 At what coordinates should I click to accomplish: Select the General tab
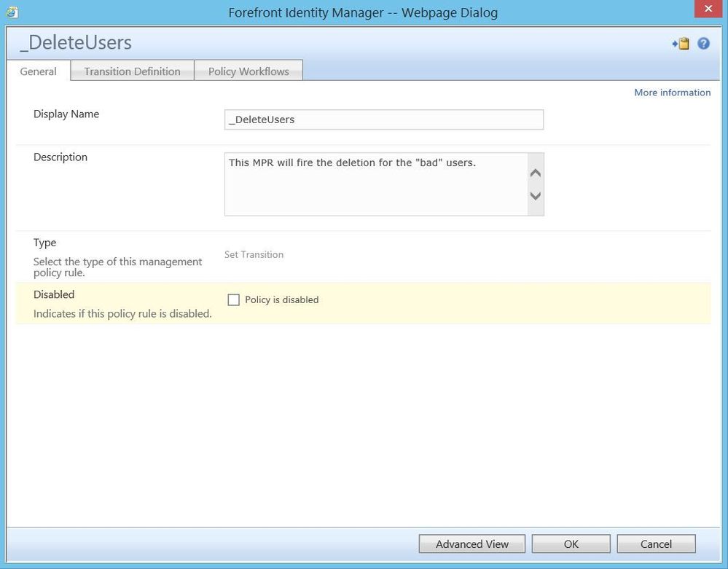click(38, 71)
